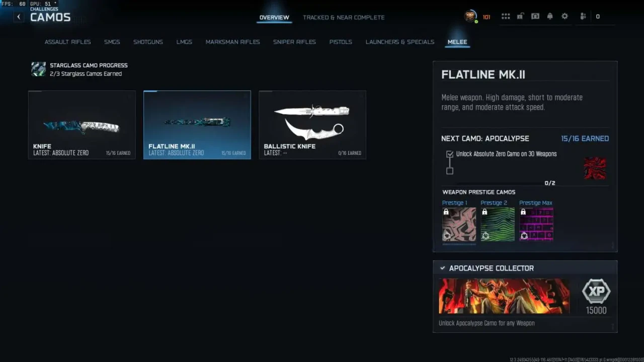Click the Apocalypse red camo swatch
The width and height of the screenshot is (644, 362).
tap(595, 168)
